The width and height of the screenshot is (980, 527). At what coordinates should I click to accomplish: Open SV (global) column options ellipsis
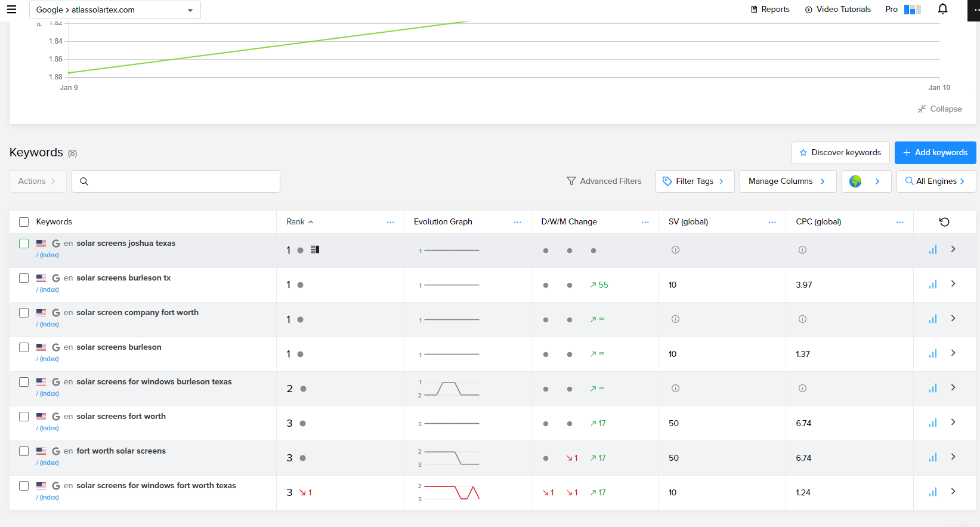point(772,222)
